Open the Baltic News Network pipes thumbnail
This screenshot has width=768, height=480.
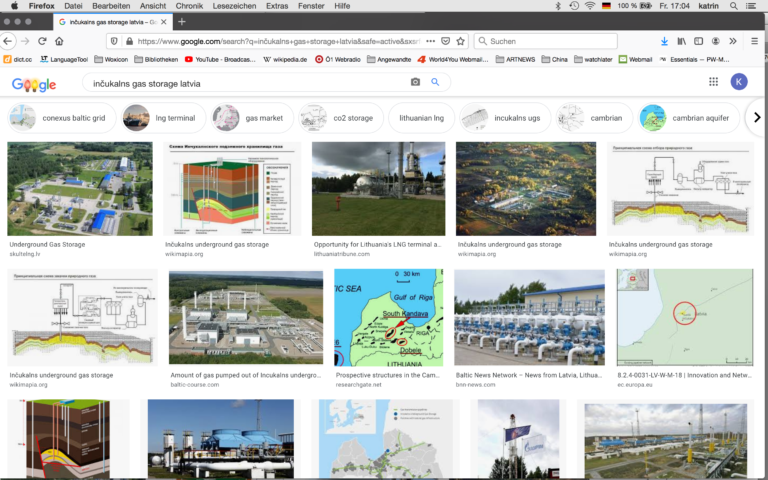529,317
